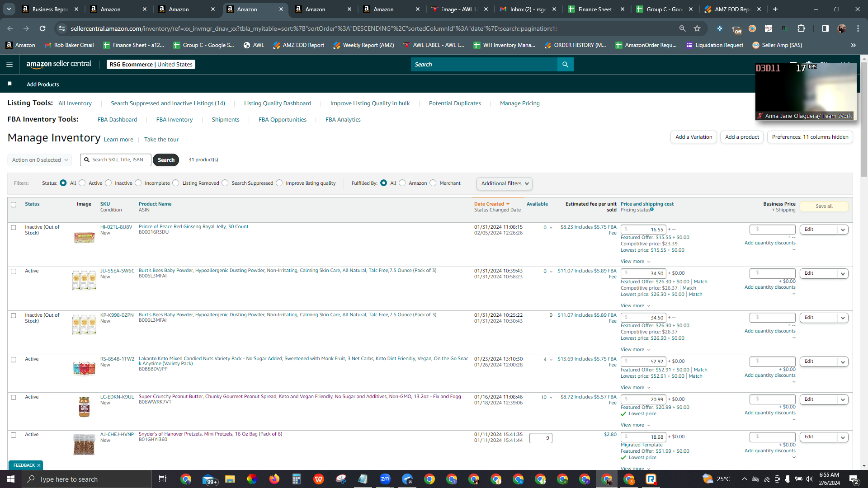The image size is (868, 488).
Task: Open the notification center icon
Action: [x=854, y=479]
